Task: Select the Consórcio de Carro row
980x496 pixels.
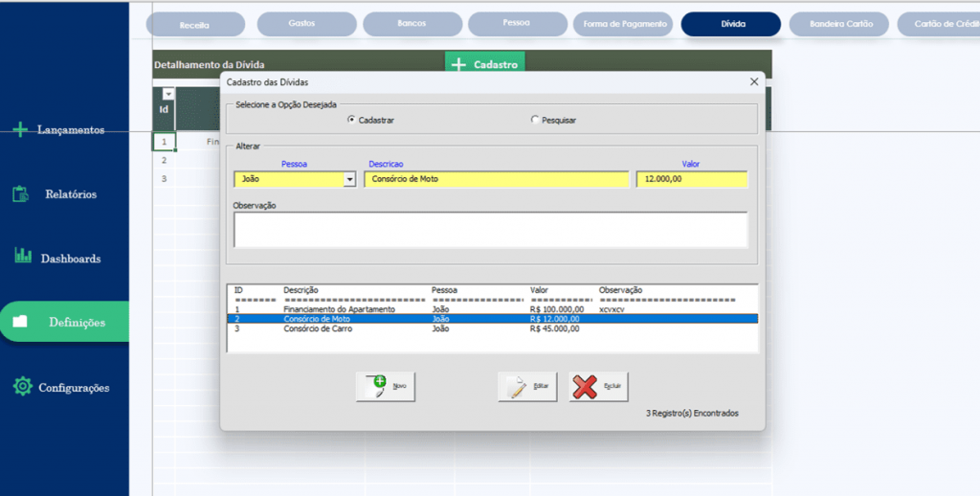Action: [x=492, y=328]
